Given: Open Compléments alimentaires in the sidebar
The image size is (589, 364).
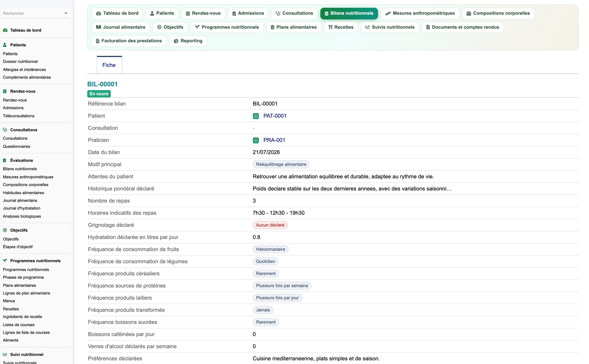Looking at the screenshot, I should [27, 77].
